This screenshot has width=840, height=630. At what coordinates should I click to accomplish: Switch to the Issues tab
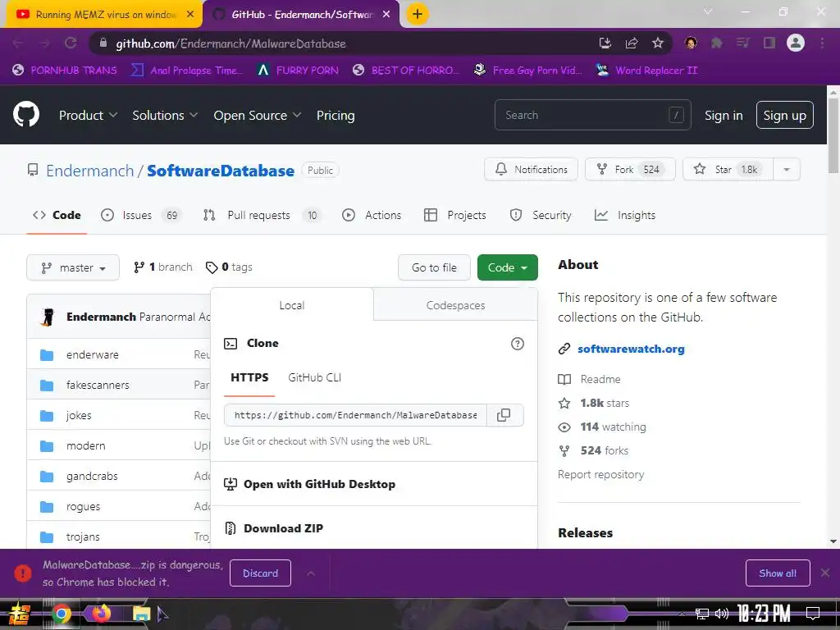pos(141,216)
